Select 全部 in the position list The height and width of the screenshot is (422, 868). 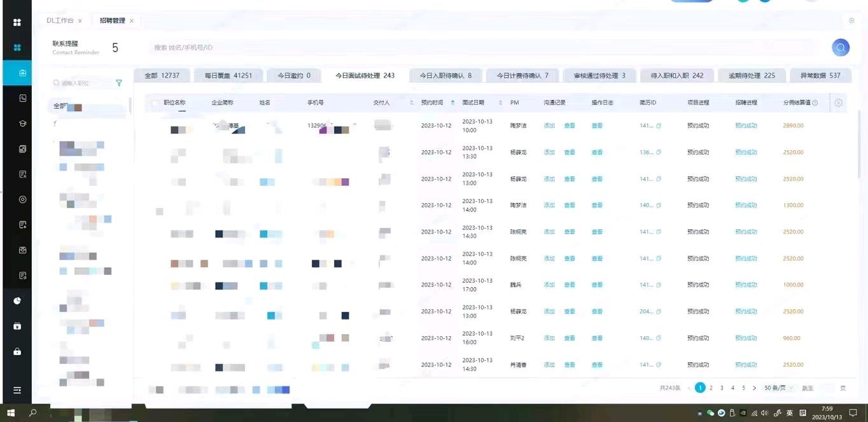[88, 106]
